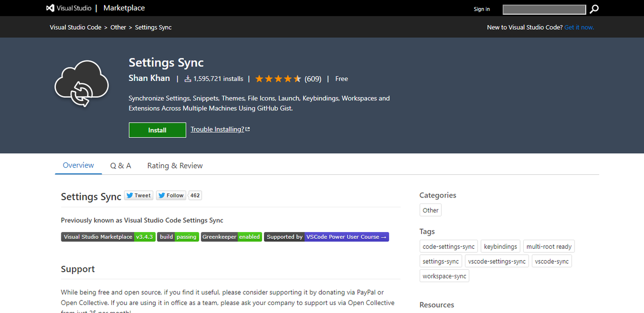
Task: Click the code-settings-sync tag
Action: 449,247
